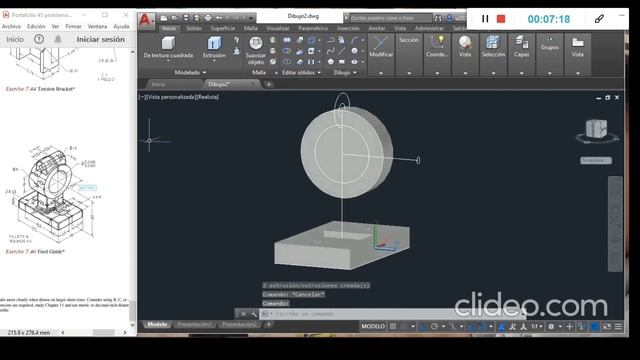640x360 pixels.
Task: Toggle the clean screen icon in status bar
Action: click(x=607, y=326)
